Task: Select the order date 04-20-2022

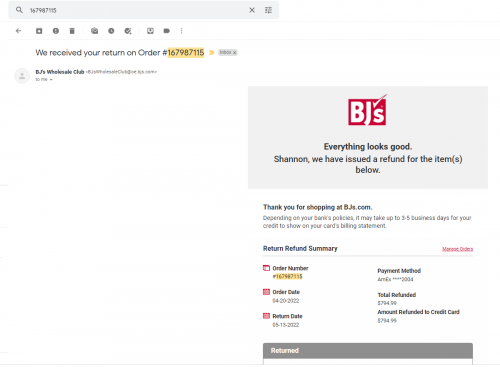Action: pyautogui.click(x=286, y=301)
